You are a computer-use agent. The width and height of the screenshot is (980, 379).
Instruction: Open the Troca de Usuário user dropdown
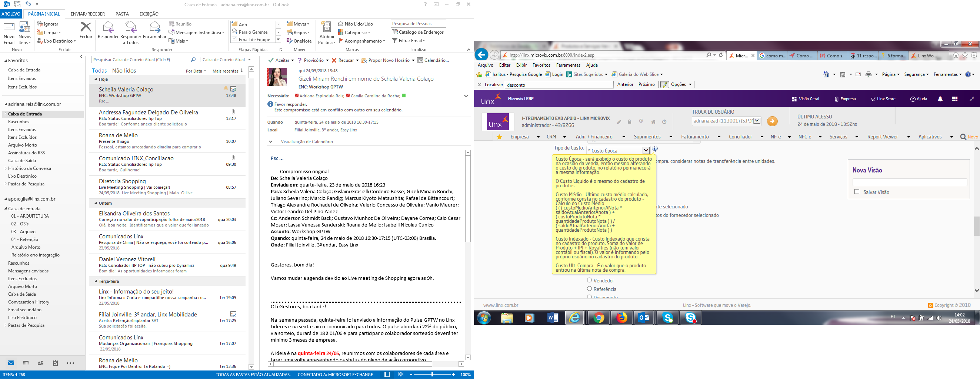click(x=757, y=121)
